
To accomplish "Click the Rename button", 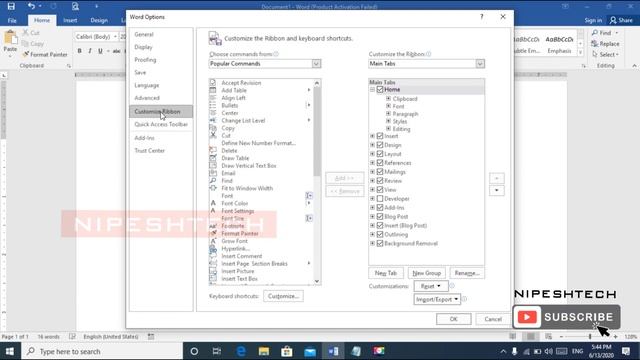I will 467,273.
